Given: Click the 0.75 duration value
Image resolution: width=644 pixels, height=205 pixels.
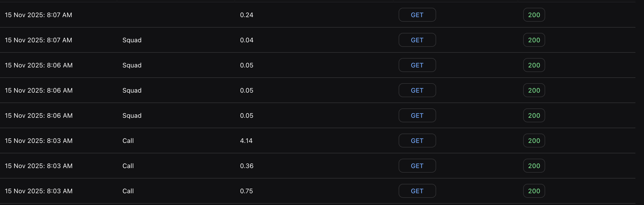Looking at the screenshot, I should (x=246, y=191).
